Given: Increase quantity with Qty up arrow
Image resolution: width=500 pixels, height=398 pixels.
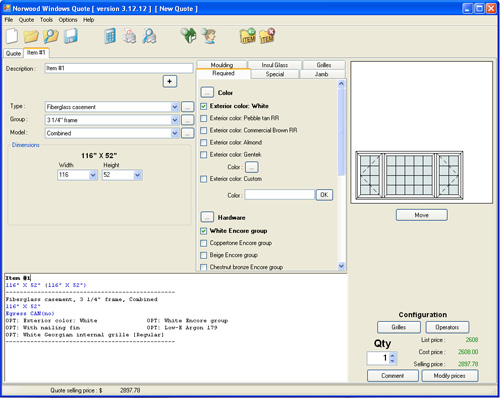Looking at the screenshot, I should [x=392, y=355].
